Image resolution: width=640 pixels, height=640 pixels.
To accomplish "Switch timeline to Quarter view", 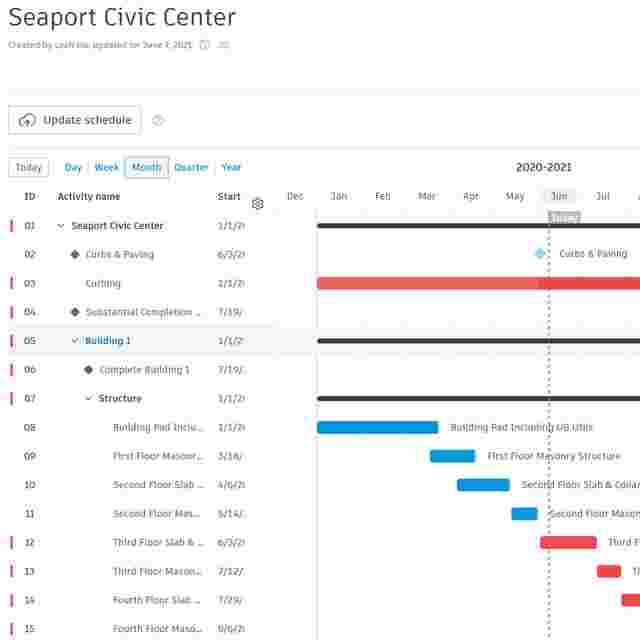I will point(191,168).
